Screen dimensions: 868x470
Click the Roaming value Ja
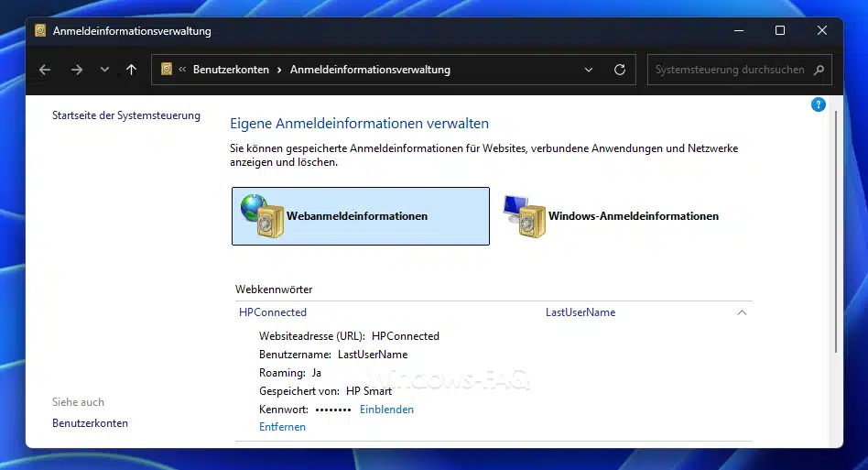(x=317, y=373)
